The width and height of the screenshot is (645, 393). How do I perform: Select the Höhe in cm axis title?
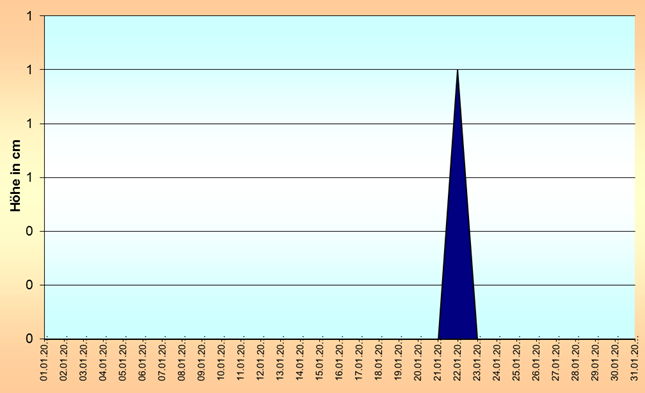[15, 176]
